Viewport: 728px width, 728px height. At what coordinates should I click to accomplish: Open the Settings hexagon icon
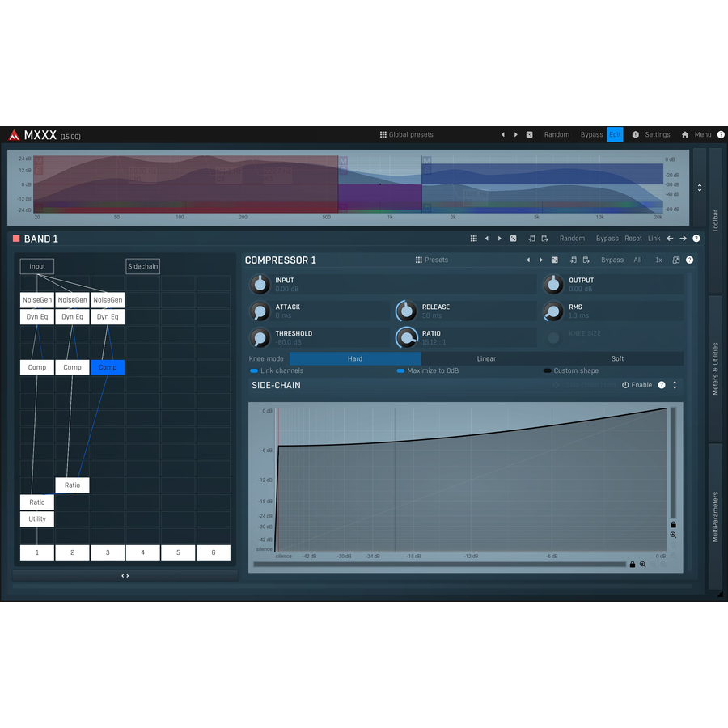(636, 135)
